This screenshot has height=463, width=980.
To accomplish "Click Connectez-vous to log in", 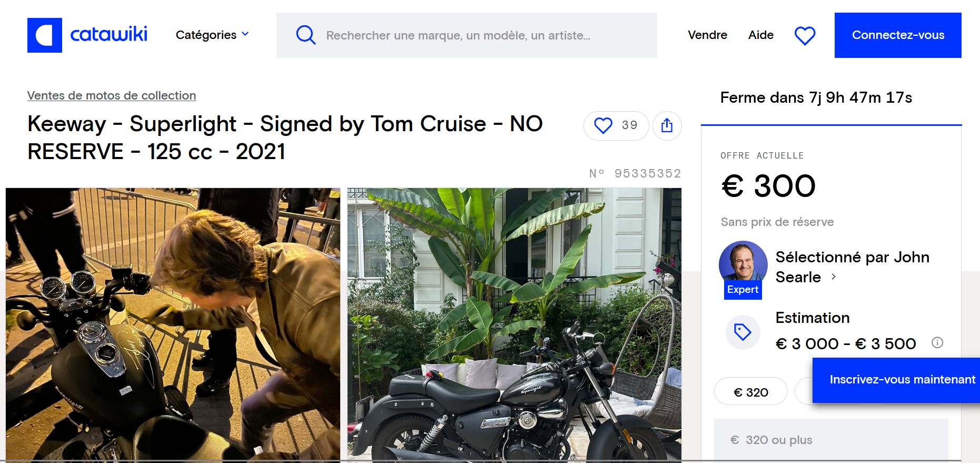I will click(x=897, y=35).
